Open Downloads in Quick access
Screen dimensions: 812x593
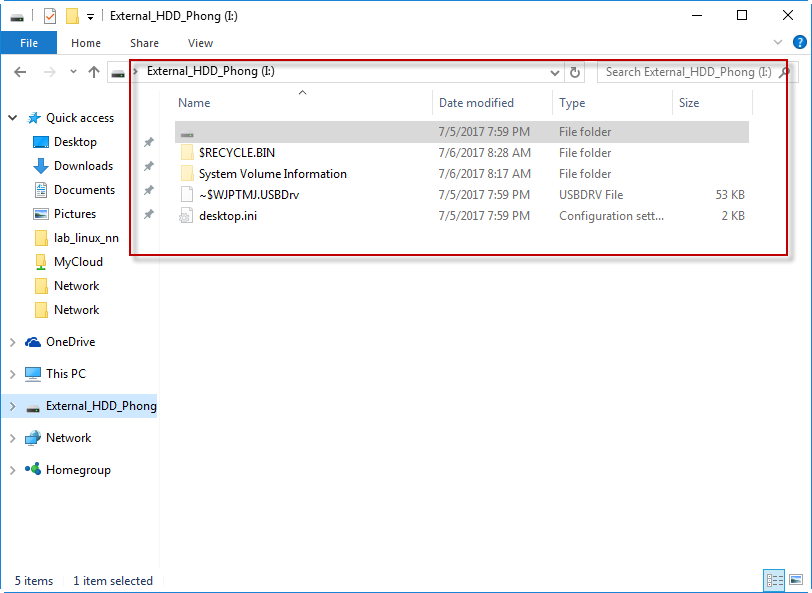[x=83, y=166]
